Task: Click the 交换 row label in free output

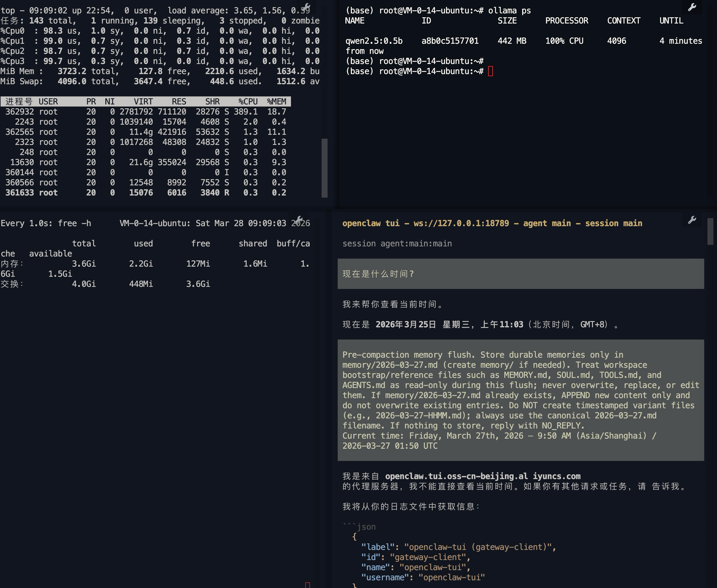Action: click(12, 284)
